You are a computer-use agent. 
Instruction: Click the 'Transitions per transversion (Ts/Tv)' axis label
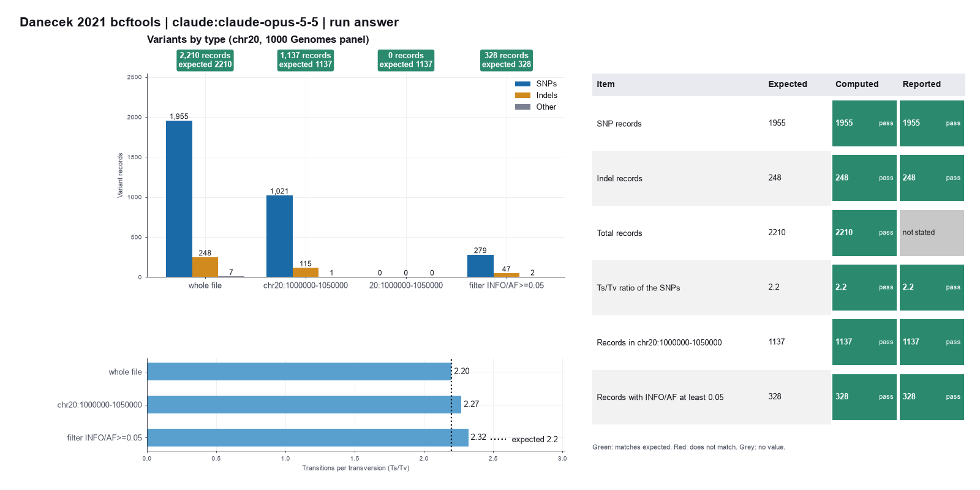[x=356, y=468]
